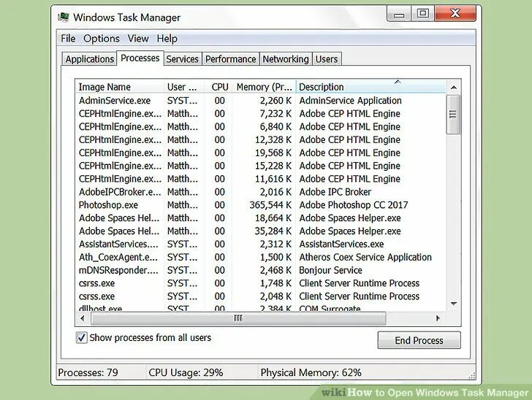Click the Bonjour Service description
The width and height of the screenshot is (532, 400).
[330, 270]
